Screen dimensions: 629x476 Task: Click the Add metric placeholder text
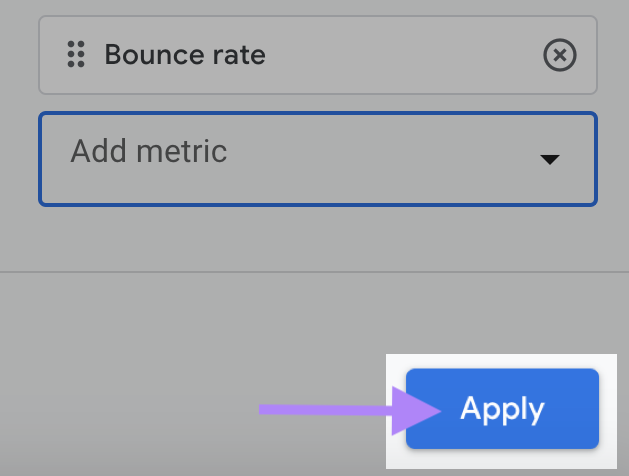pos(149,152)
